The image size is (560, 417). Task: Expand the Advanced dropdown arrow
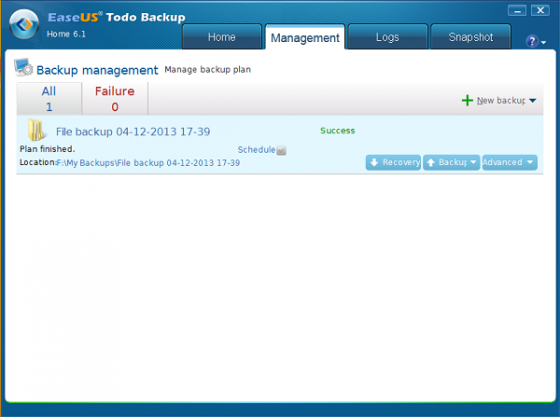(530, 162)
